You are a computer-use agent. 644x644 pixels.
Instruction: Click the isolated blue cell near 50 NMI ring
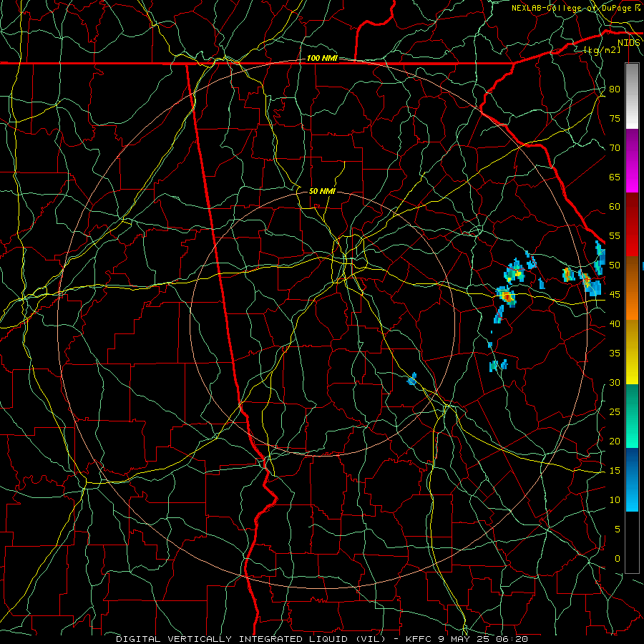click(x=412, y=379)
